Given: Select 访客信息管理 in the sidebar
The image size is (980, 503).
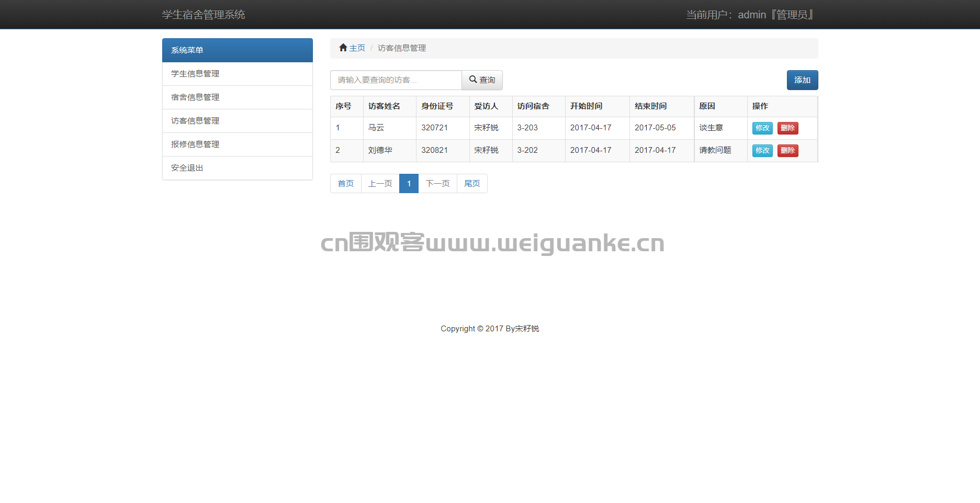Looking at the screenshot, I should pos(238,121).
